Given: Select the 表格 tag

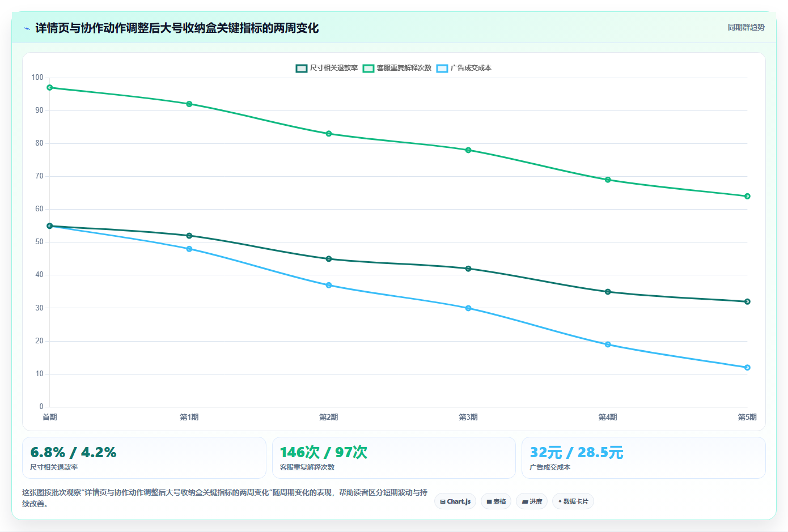Looking at the screenshot, I should click(x=496, y=501).
